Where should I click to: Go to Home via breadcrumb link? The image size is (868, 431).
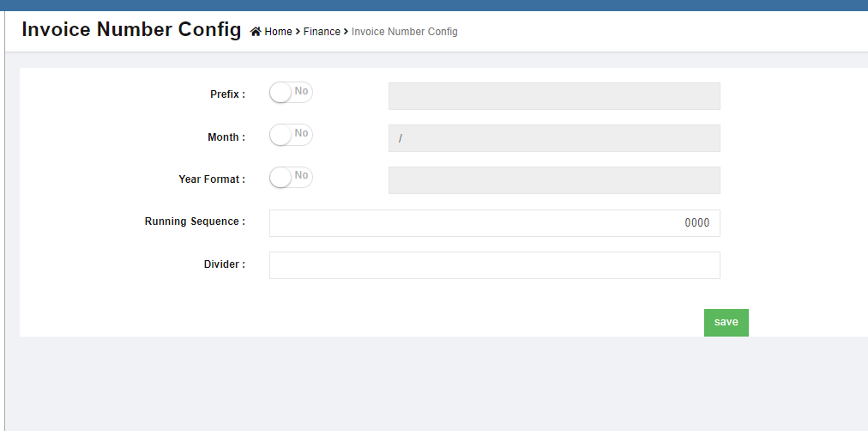coord(278,32)
